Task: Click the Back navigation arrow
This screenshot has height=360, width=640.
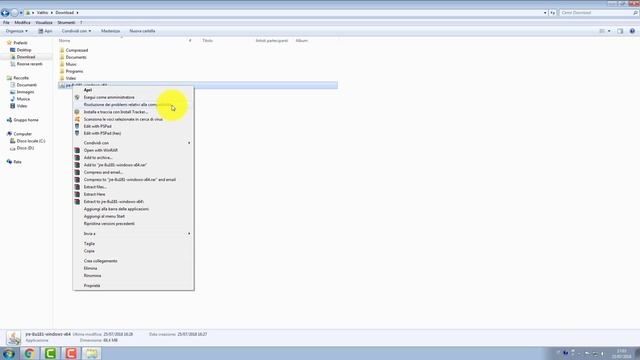Action: pos(5,13)
